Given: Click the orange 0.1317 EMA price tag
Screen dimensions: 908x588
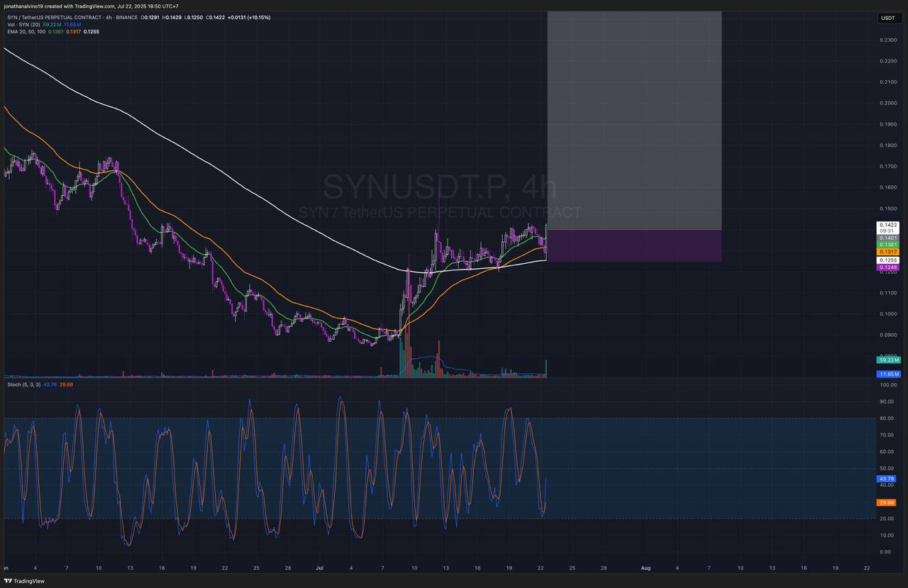Looking at the screenshot, I should (888, 252).
